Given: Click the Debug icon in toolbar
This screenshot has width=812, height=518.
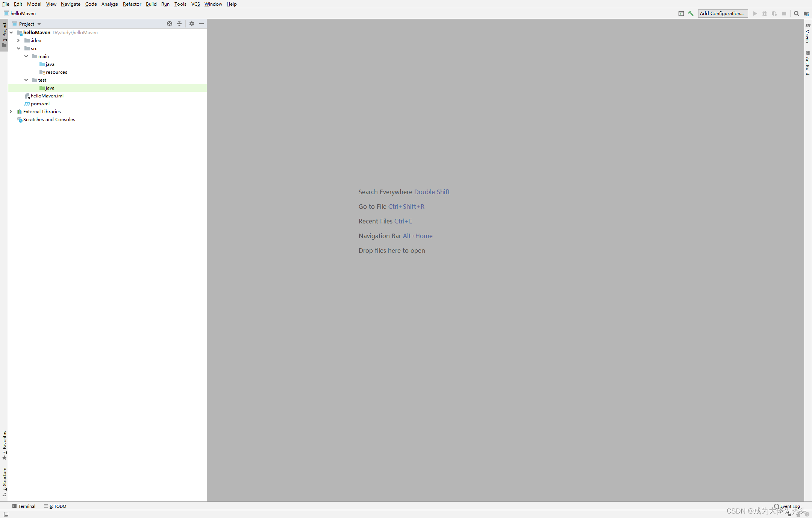Looking at the screenshot, I should tap(764, 13).
